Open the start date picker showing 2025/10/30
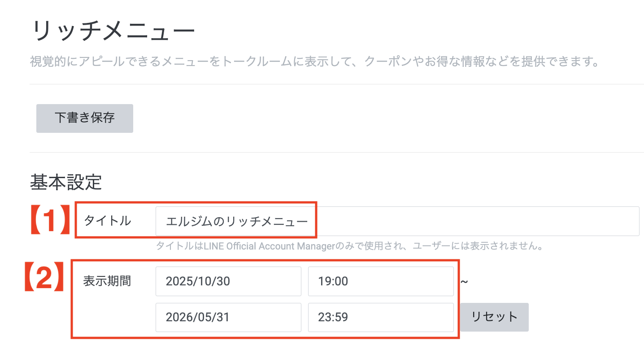Image resolution: width=644 pixels, height=350 pixels. [228, 281]
